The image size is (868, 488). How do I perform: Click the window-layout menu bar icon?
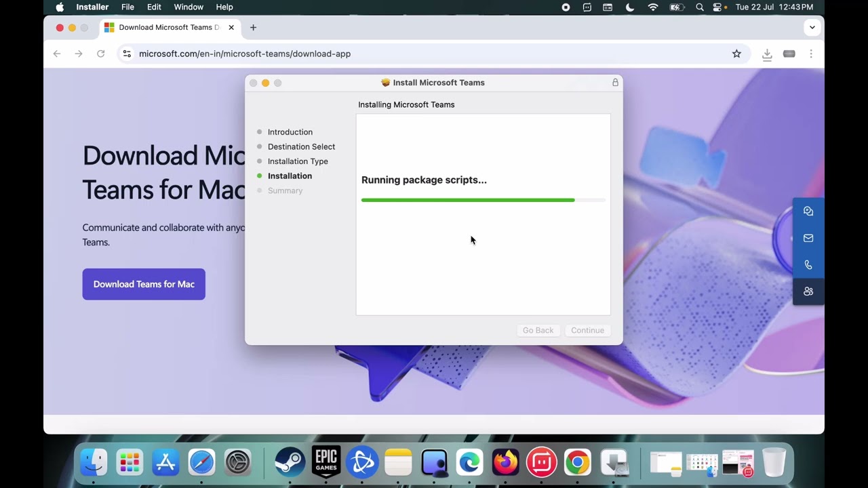[608, 7]
